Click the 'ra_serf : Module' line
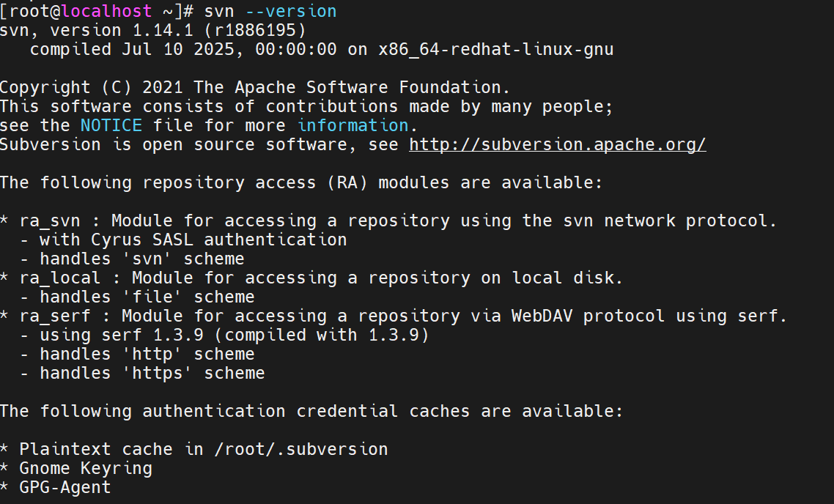 [394, 316]
